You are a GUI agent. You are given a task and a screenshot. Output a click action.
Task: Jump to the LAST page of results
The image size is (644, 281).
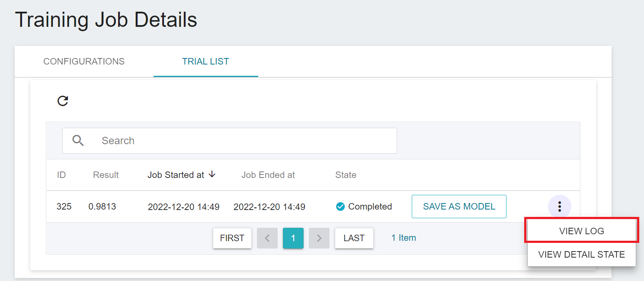[354, 238]
